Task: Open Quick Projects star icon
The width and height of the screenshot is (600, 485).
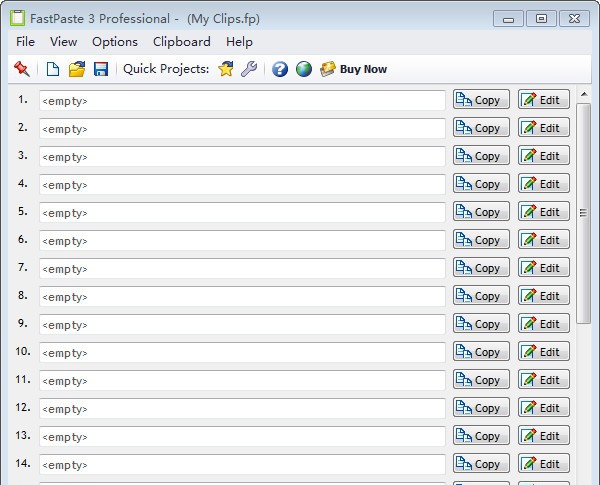Action: click(x=226, y=69)
